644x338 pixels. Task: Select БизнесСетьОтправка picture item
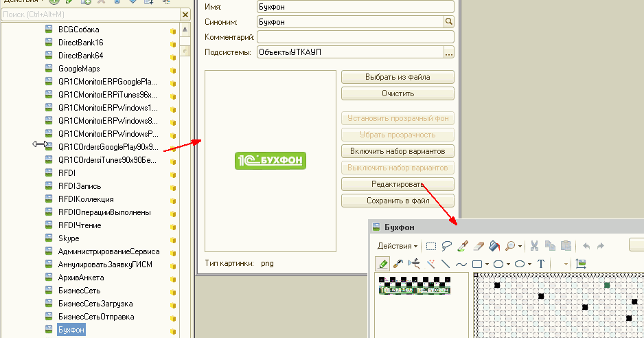click(96, 317)
